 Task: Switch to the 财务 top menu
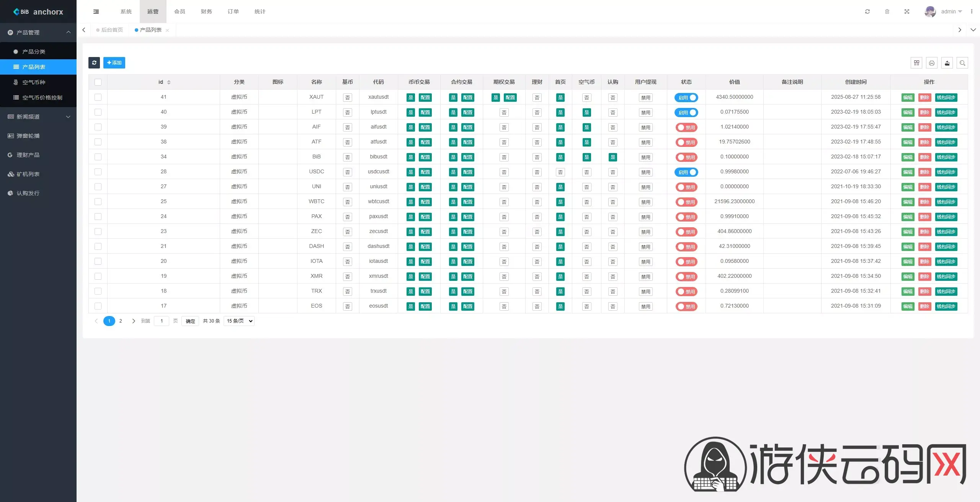(206, 11)
